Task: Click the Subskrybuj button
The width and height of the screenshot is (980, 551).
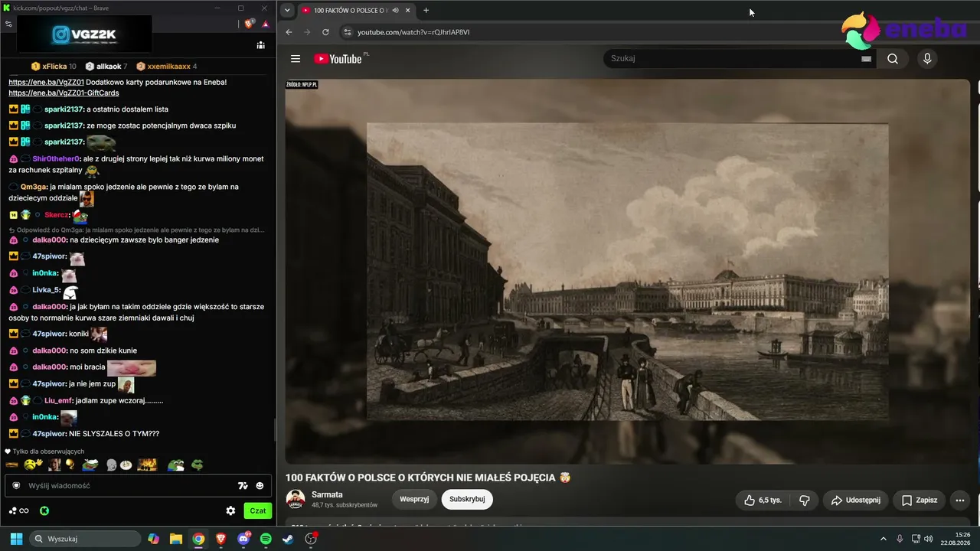Action: (467, 500)
